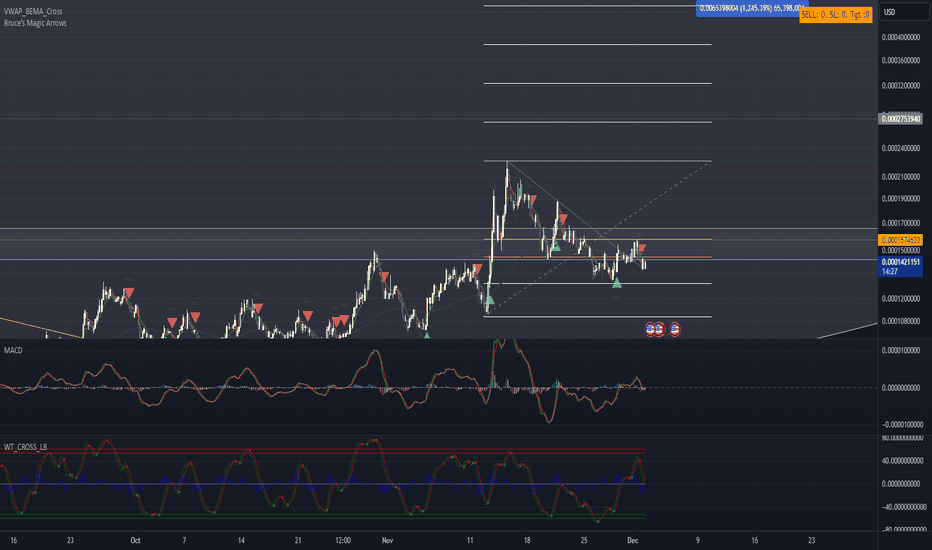
Task: Click the Oct label on the time axis
Action: [135, 540]
